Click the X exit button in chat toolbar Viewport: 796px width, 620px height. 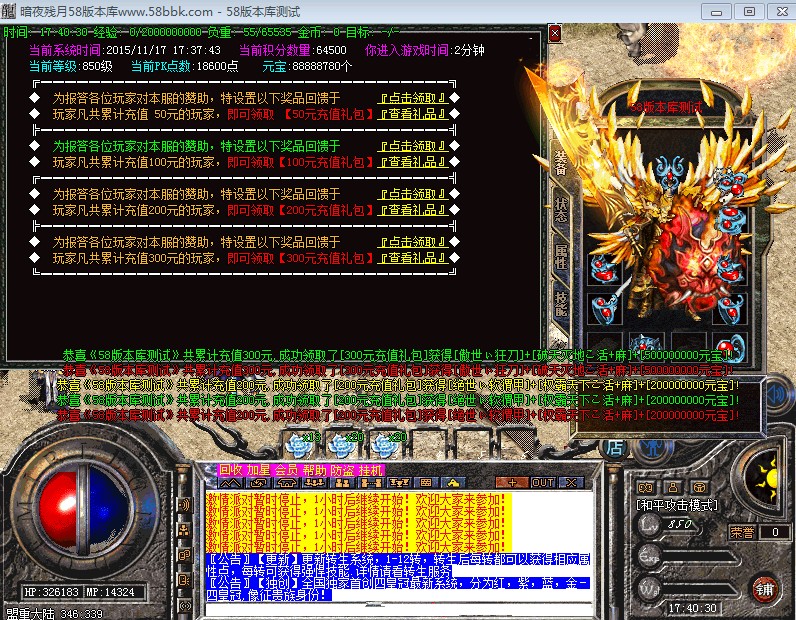pos(571,483)
